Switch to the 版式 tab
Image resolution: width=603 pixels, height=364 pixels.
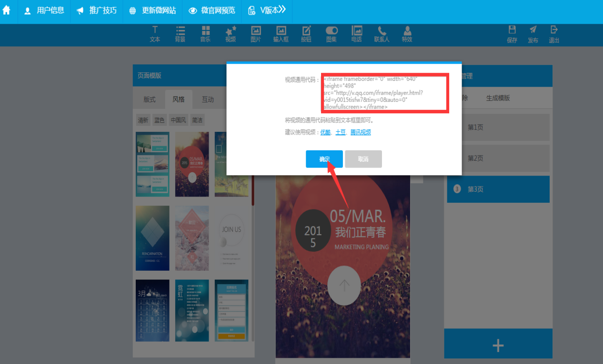[150, 99]
